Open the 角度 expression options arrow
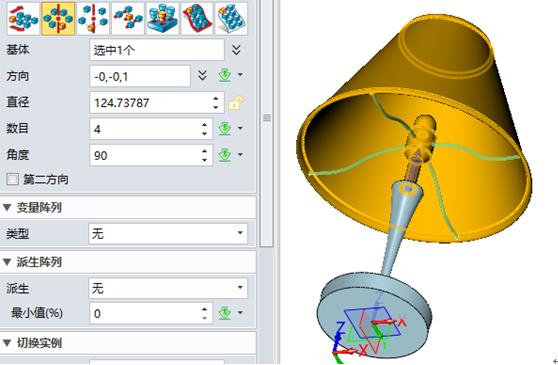This screenshot has height=365, width=558. pos(240,155)
